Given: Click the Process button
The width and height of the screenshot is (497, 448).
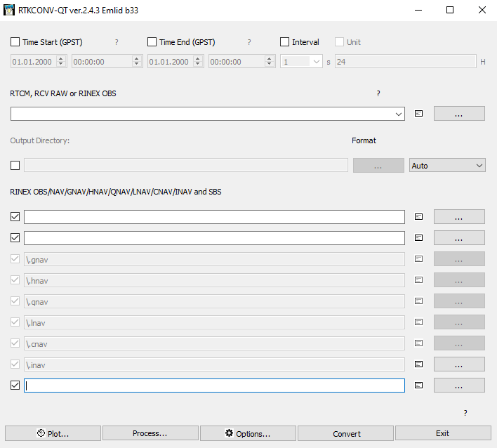Looking at the screenshot, I should click(150, 433).
